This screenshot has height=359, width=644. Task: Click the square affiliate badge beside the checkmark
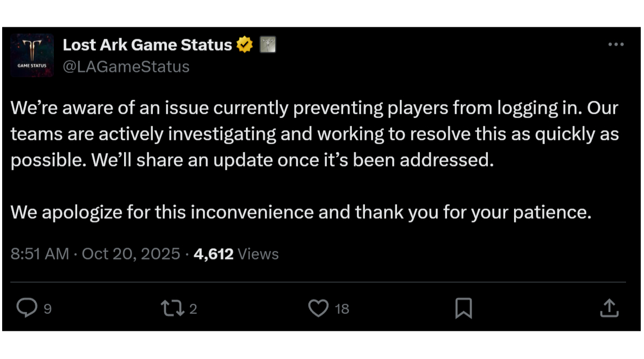(x=267, y=45)
